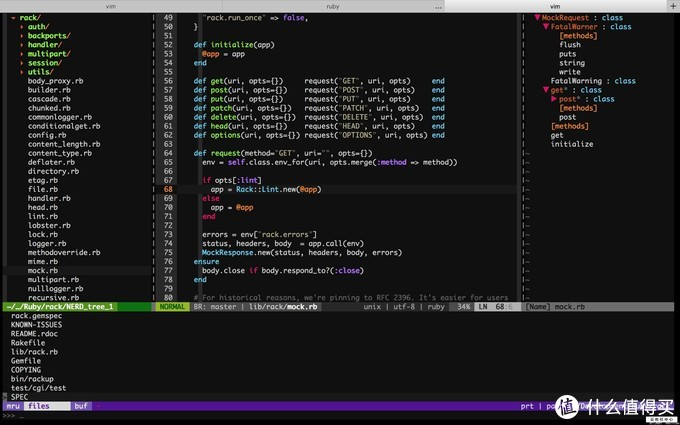The height and width of the screenshot is (425, 680).
Task: Click the def request method definition line
Action: point(283,154)
